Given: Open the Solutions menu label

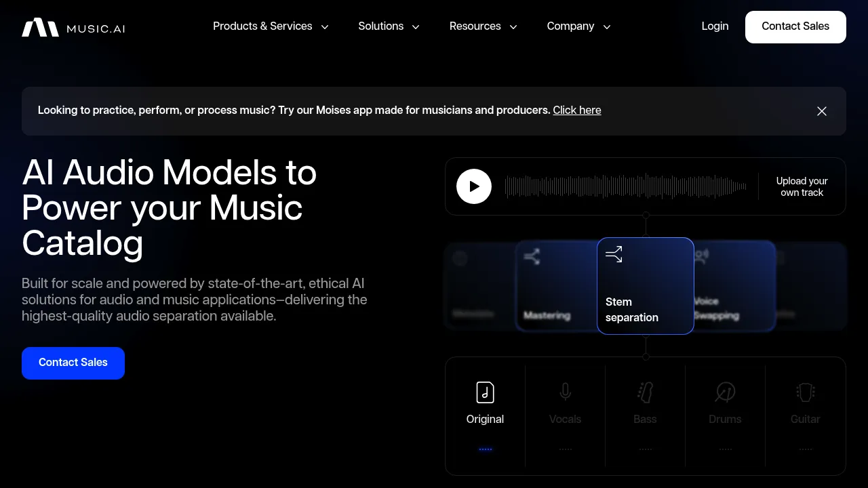Looking at the screenshot, I should point(381,26).
